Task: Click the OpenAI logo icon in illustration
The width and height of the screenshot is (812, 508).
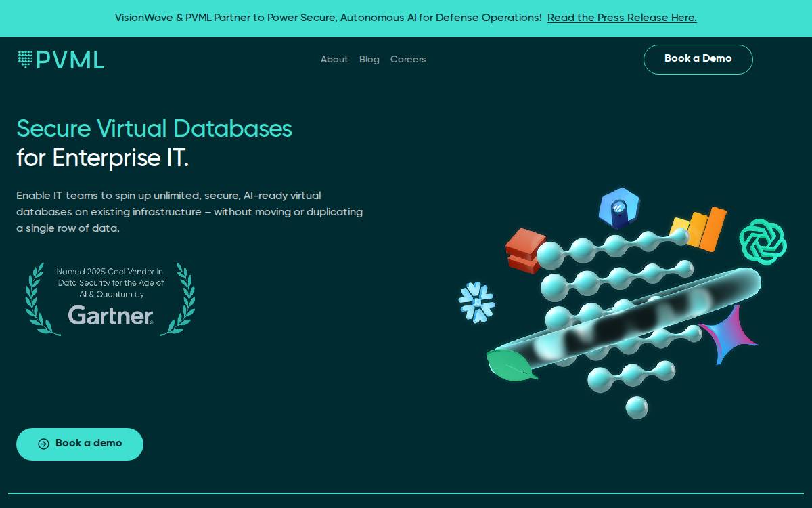Action: pyautogui.click(x=763, y=240)
